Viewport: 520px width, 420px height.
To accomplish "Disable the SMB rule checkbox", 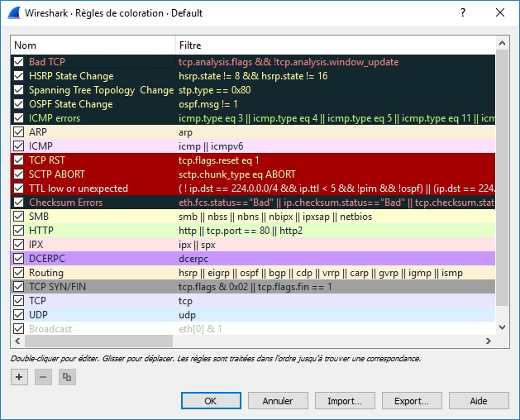I will pos(18,217).
